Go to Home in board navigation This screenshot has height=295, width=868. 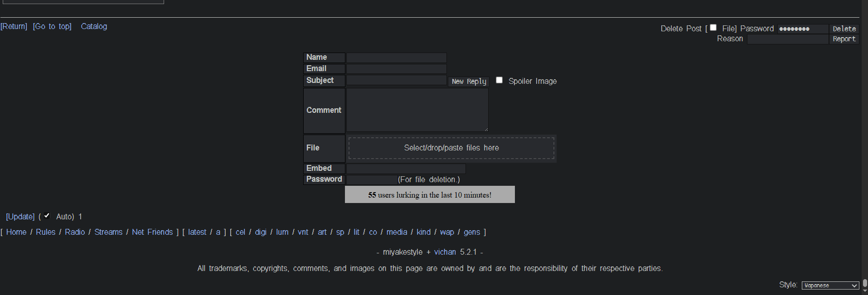coord(16,232)
